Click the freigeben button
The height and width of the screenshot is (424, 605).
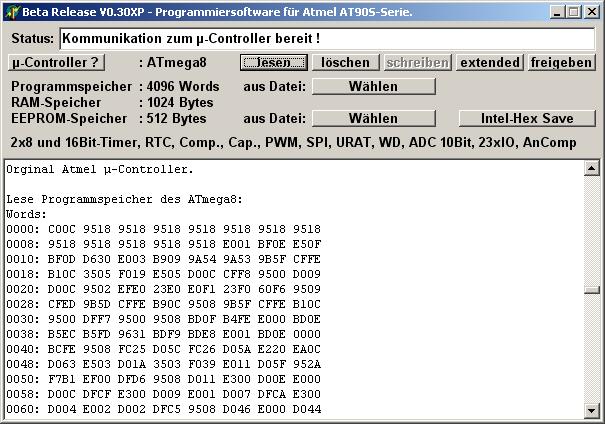coord(561,63)
